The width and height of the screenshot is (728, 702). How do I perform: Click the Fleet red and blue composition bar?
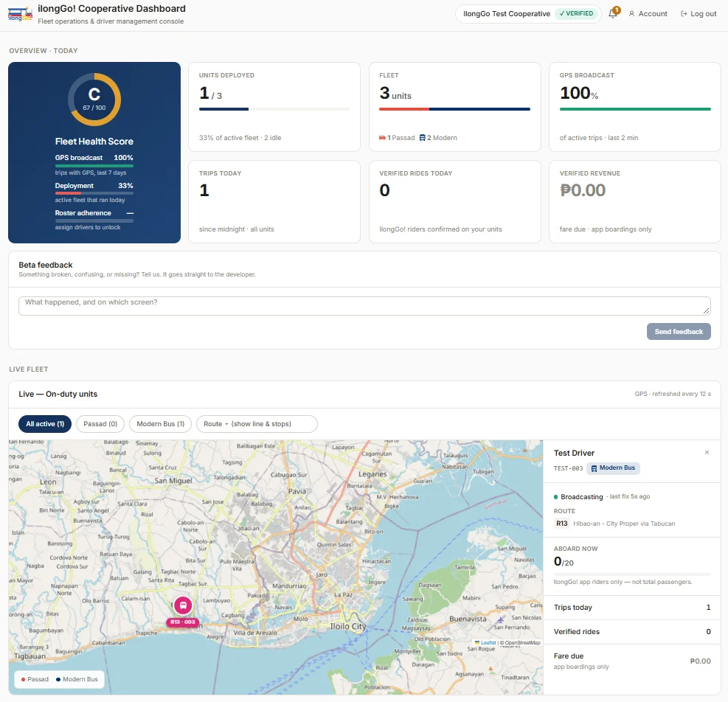[454, 109]
